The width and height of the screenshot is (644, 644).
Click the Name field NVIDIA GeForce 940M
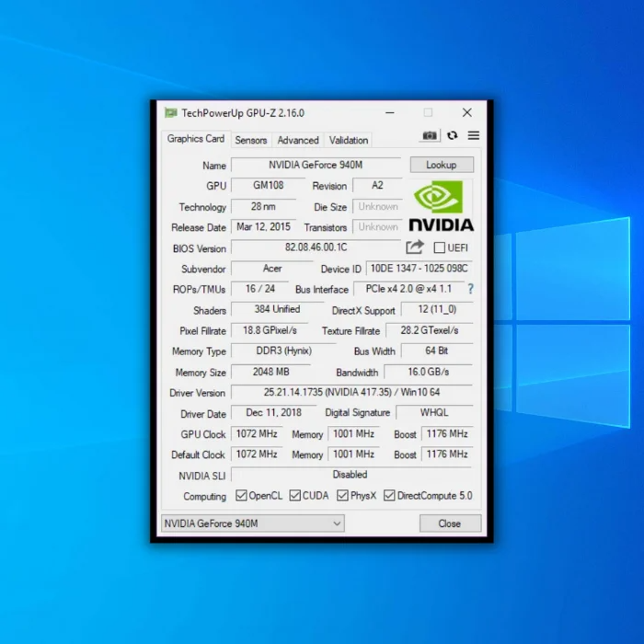pos(316,165)
